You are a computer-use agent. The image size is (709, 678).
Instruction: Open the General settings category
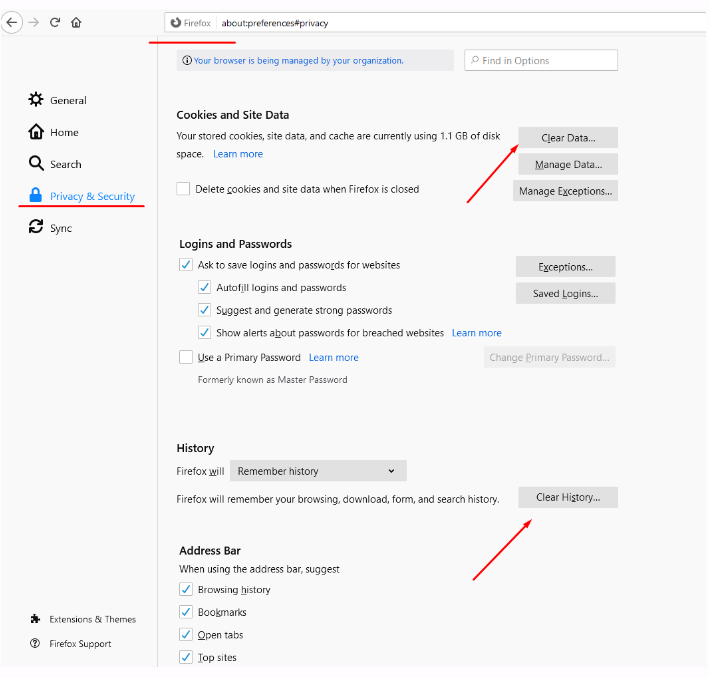pos(68,100)
